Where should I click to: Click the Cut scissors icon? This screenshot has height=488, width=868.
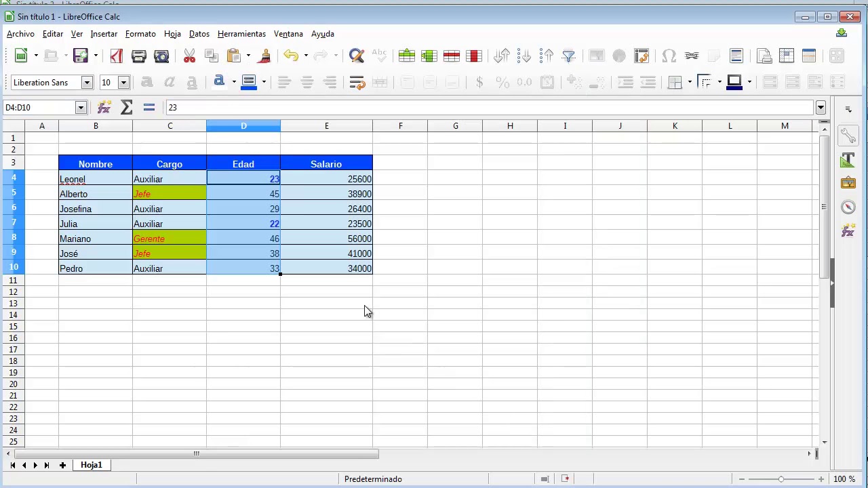(x=189, y=56)
